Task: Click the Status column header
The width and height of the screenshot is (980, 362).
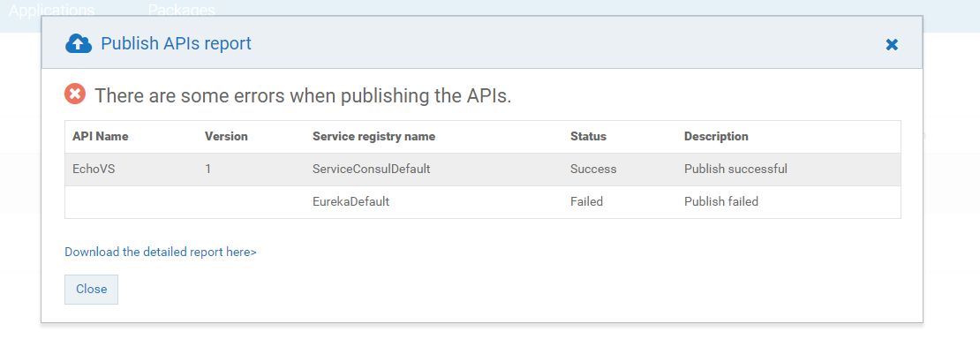Action: click(588, 137)
